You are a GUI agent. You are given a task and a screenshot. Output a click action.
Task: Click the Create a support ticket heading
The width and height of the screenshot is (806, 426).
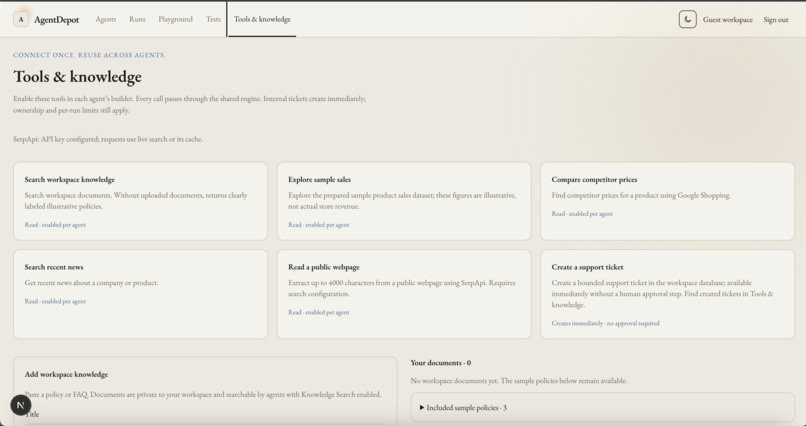click(x=588, y=267)
